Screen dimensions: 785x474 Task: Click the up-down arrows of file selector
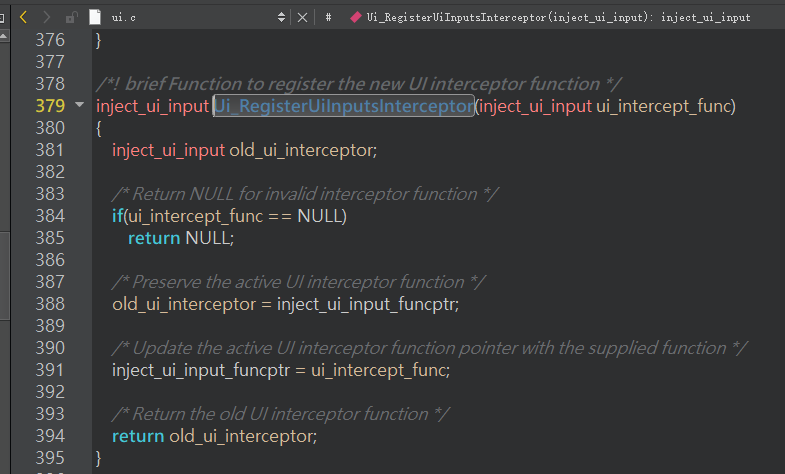(x=281, y=18)
